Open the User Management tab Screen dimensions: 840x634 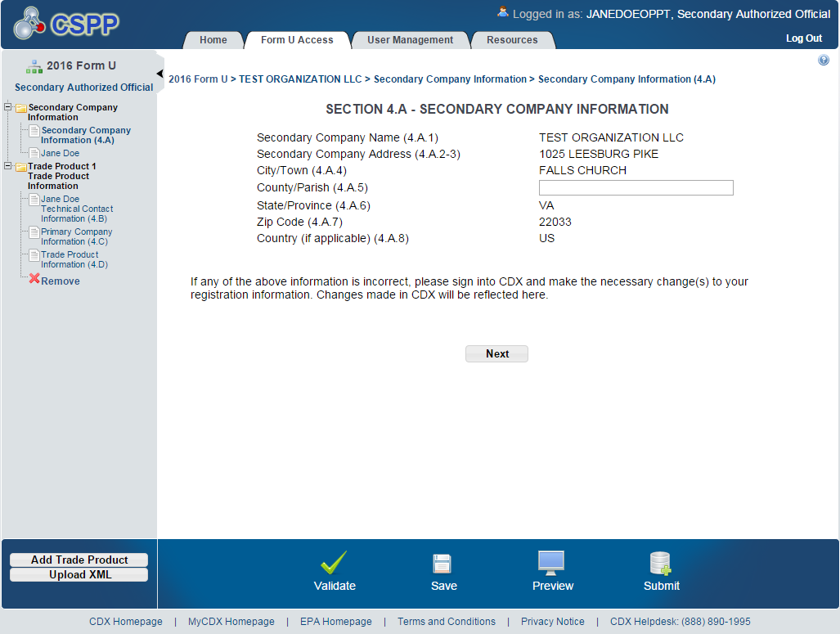point(410,40)
